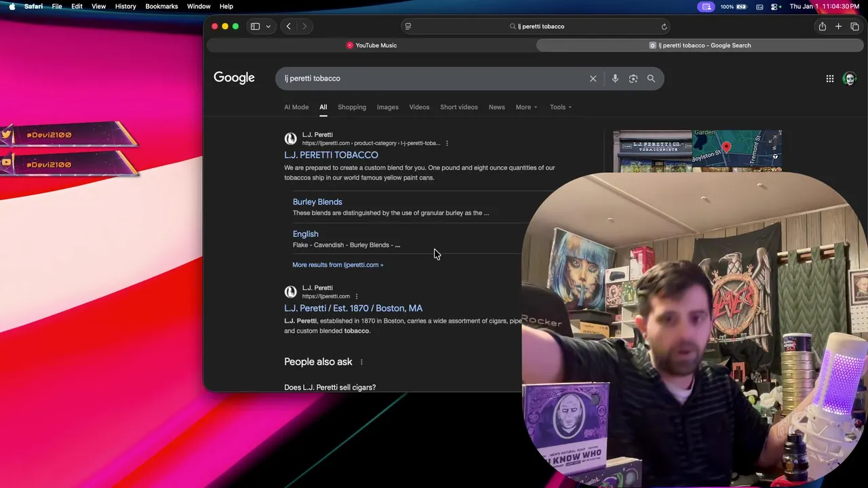Open L.J. PERETTI TOBACCO result link
The height and width of the screenshot is (488, 868).
click(x=331, y=155)
